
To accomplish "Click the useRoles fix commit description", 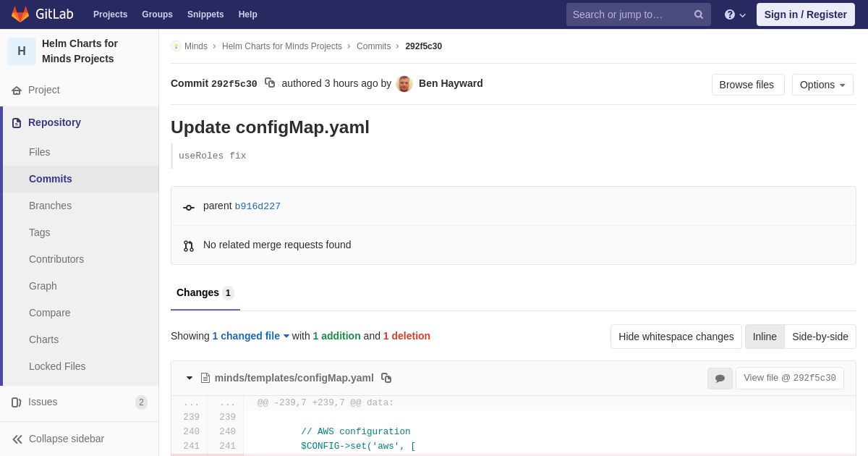I will pos(213,156).
